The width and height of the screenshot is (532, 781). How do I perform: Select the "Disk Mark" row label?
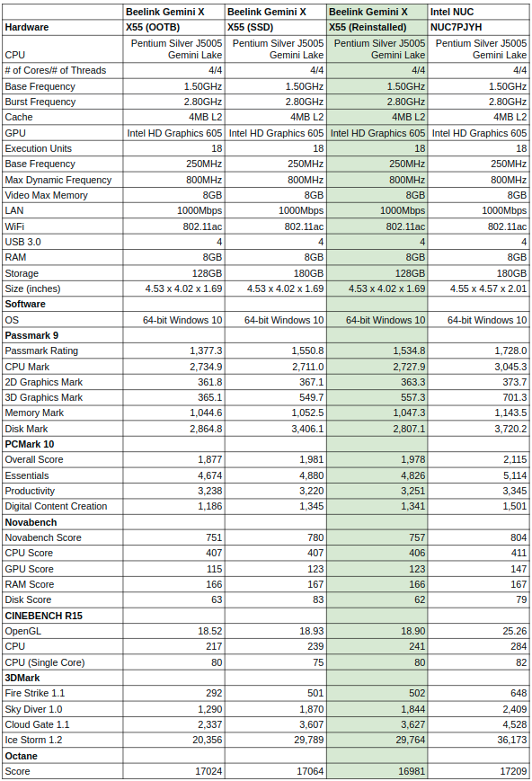tap(26, 429)
